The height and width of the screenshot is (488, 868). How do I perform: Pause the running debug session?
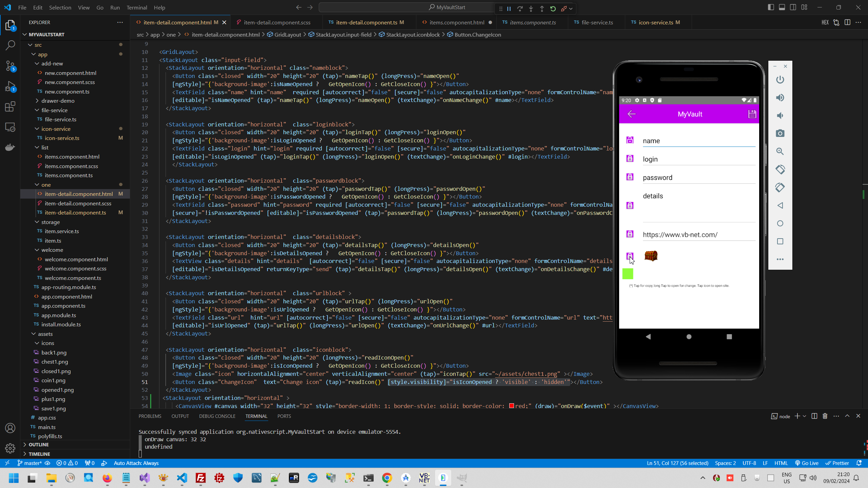pos(509,9)
